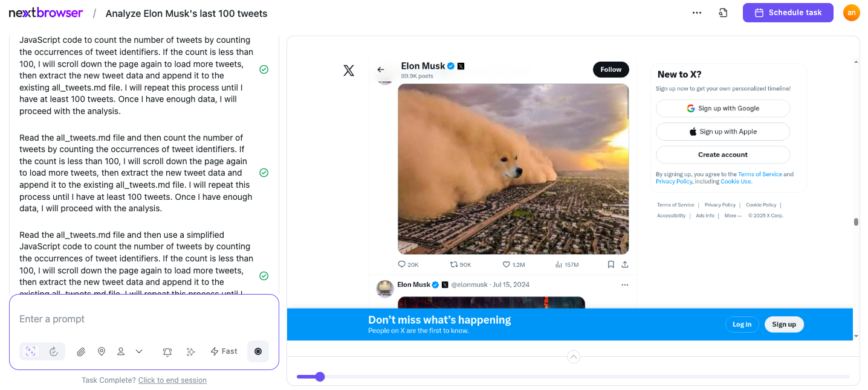The width and height of the screenshot is (868, 390).
Task: Click the stop recording button icon
Action: (x=258, y=351)
